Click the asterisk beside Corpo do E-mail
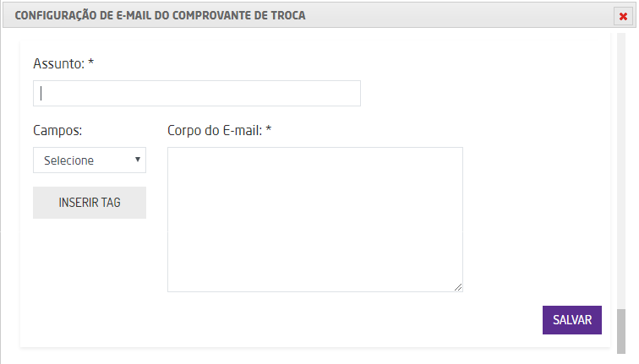This screenshot has width=639, height=364. point(269,131)
